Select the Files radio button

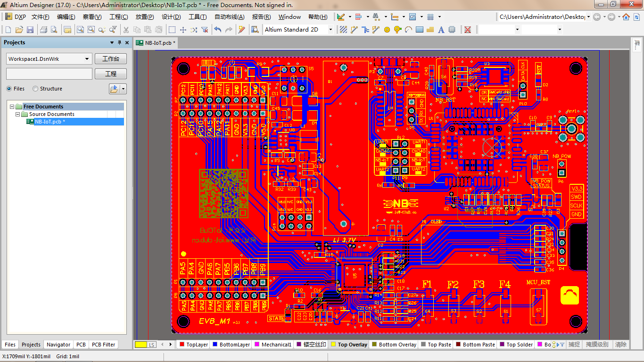click(x=9, y=89)
